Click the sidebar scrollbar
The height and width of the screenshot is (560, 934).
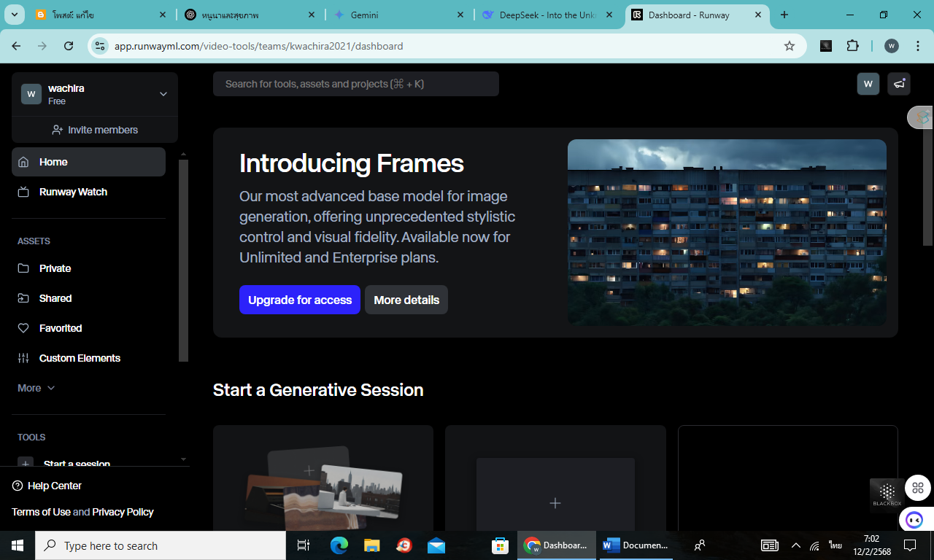184,259
